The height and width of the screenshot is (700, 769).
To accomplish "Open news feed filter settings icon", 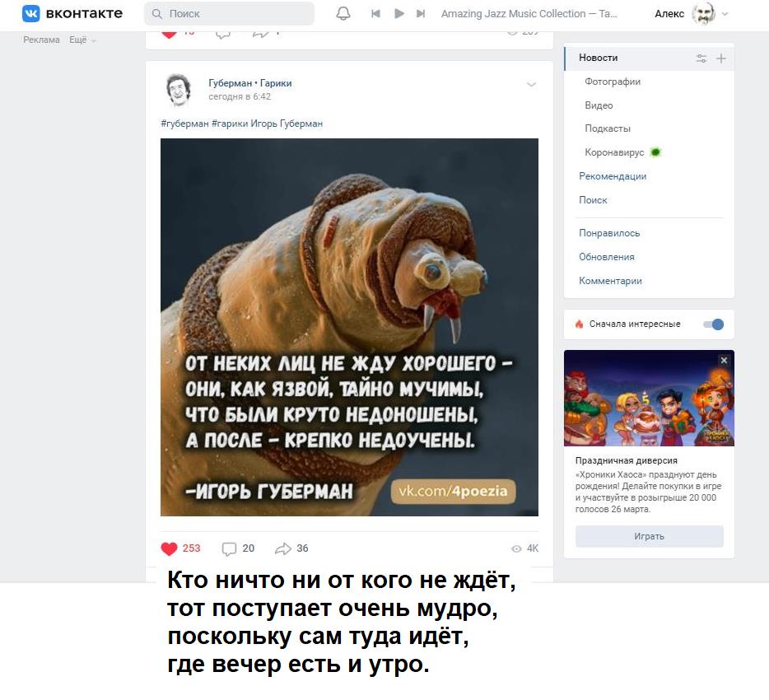I will click(701, 58).
